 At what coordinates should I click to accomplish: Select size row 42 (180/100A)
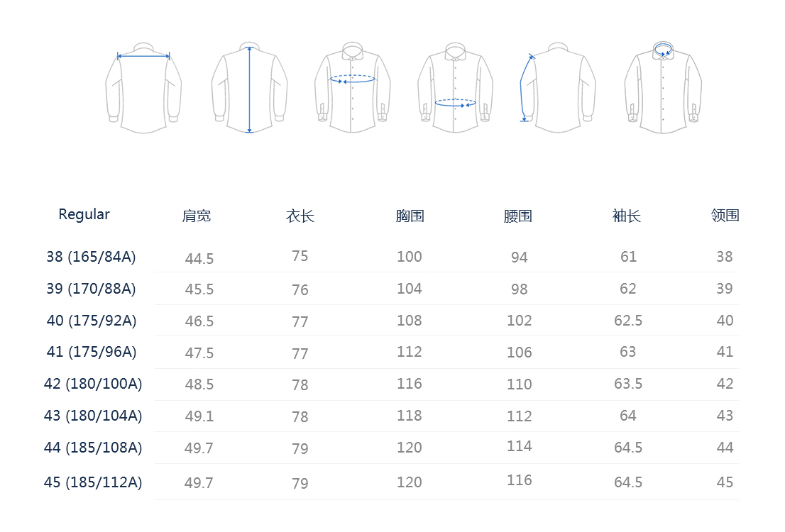pyautogui.click(x=93, y=384)
